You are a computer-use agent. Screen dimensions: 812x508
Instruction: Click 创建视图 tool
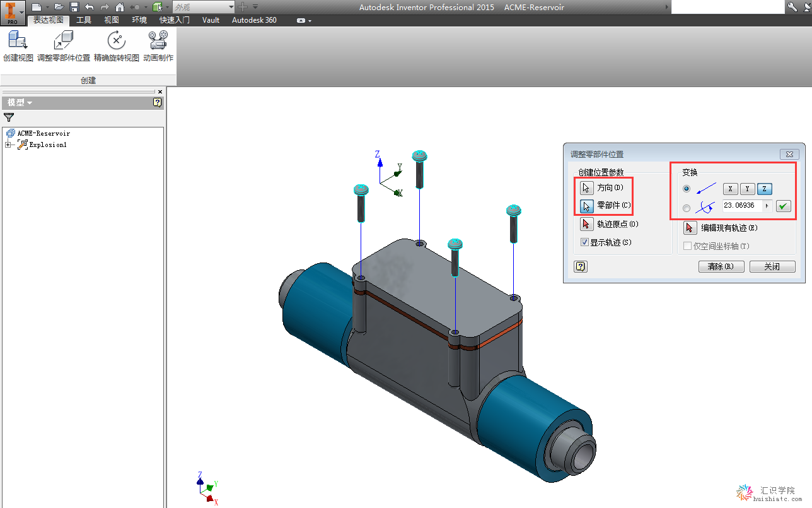coord(18,47)
